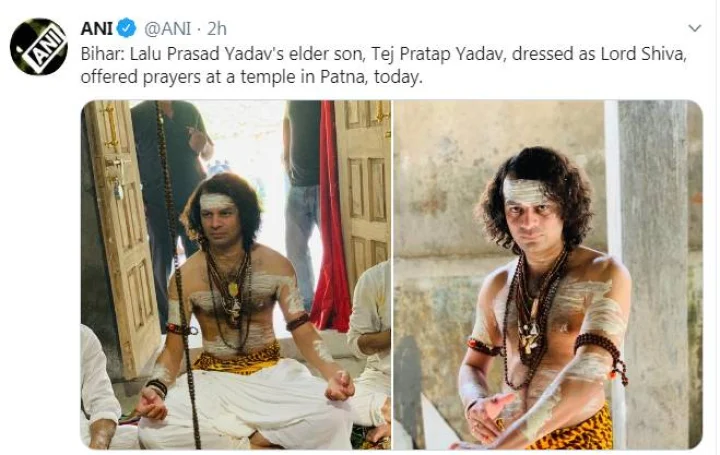Open the tweet via the 2h timestamp

tap(217, 28)
